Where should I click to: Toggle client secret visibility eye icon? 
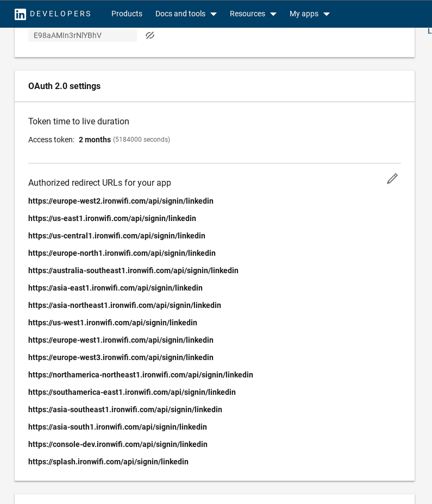[150, 35]
